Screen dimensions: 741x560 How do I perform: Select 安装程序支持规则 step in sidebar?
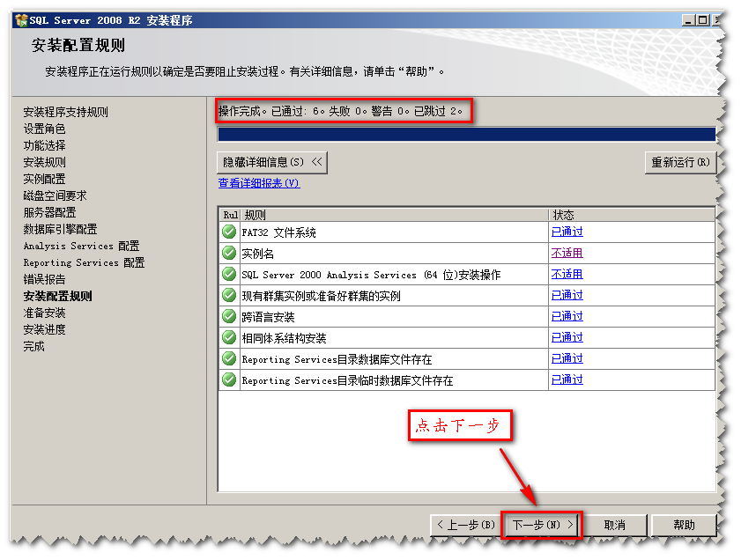(66, 112)
